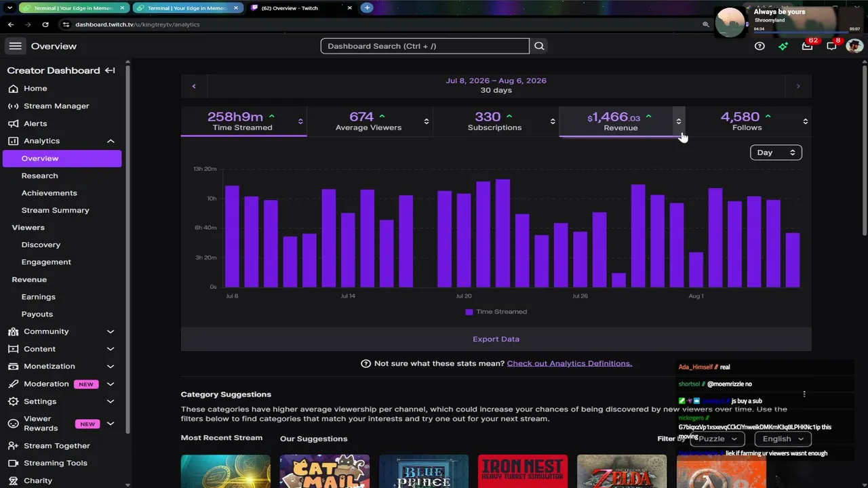The width and height of the screenshot is (868, 488).
Task: Click the Streaming Tools camera icon
Action: pyautogui.click(x=13, y=463)
